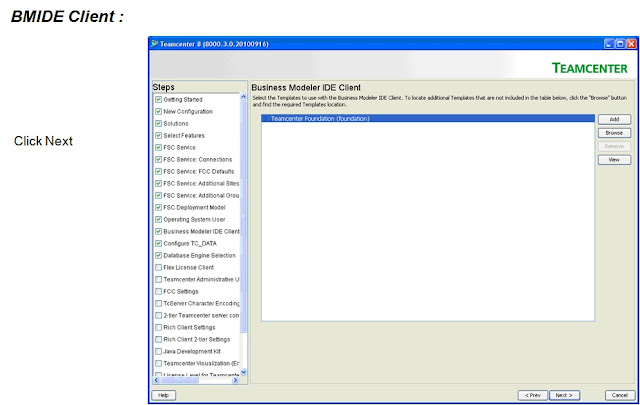This screenshot has width=640, height=405.
Task: Click Steps list scroll left arrow
Action: point(156,380)
